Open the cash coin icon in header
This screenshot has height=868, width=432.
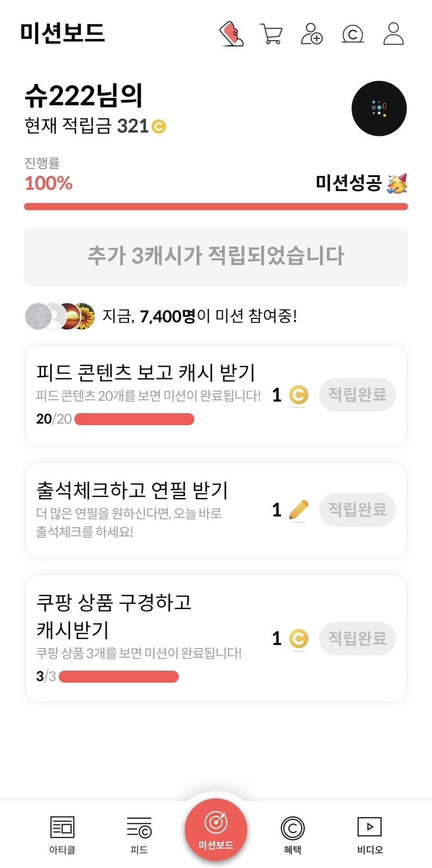click(x=352, y=34)
